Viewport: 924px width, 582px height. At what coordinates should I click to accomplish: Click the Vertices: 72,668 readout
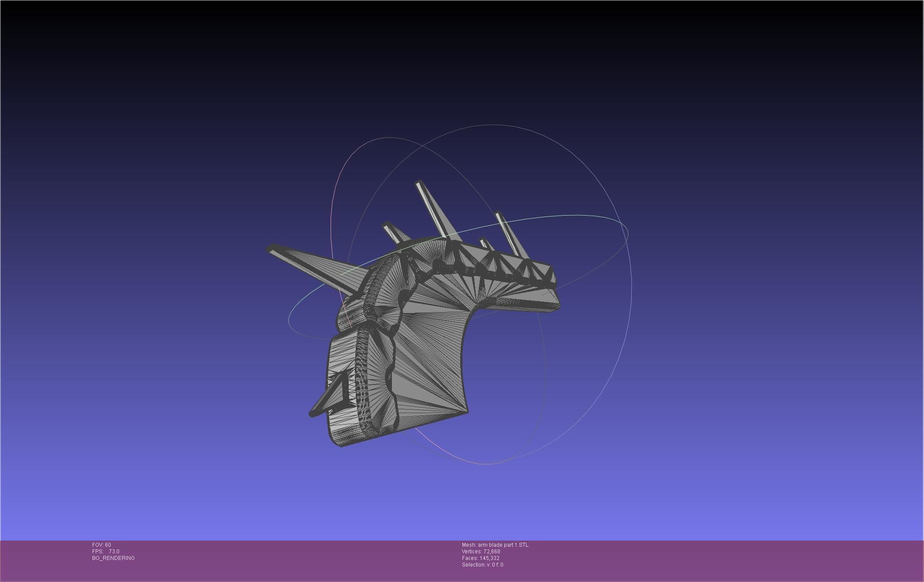point(481,552)
